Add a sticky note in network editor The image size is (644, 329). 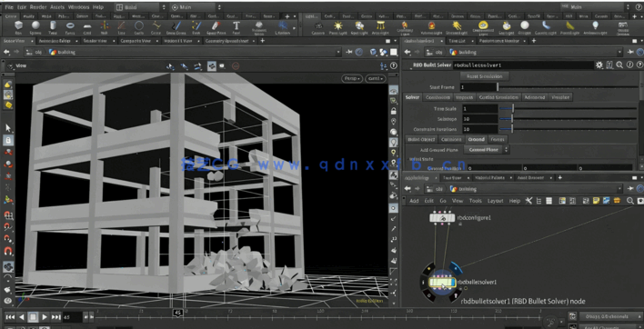(x=597, y=201)
